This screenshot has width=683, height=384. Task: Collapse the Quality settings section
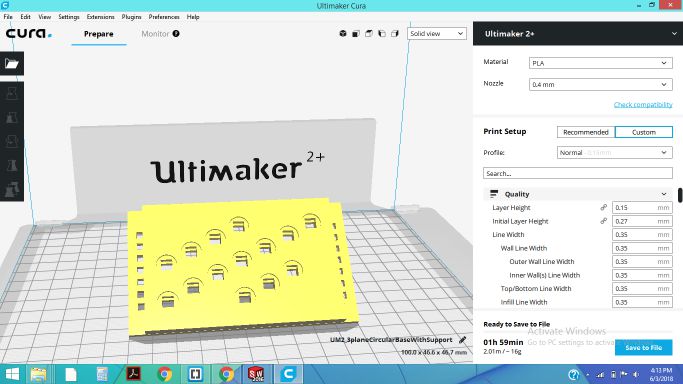coord(664,194)
